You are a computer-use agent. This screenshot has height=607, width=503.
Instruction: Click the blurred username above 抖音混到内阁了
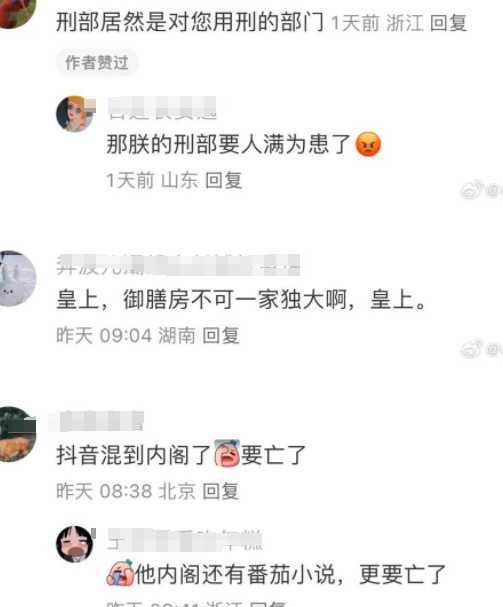click(x=96, y=421)
